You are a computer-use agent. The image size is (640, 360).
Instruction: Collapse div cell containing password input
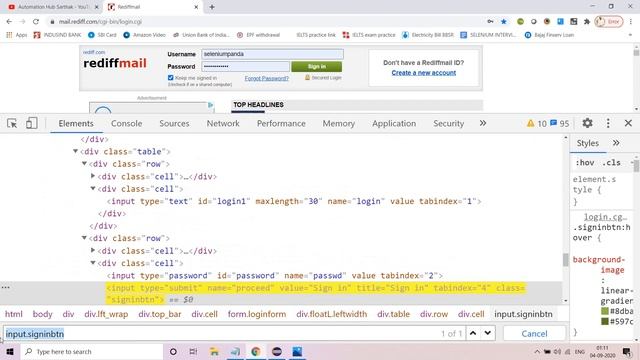tap(93, 263)
